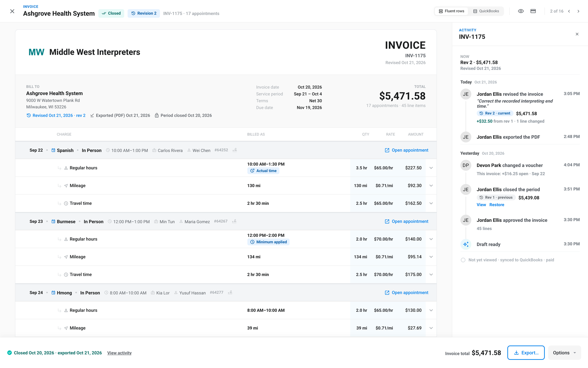Viewport: 588px width, 368px height.
Task: Click the signature icon next to #64267
Action: tap(234, 221)
